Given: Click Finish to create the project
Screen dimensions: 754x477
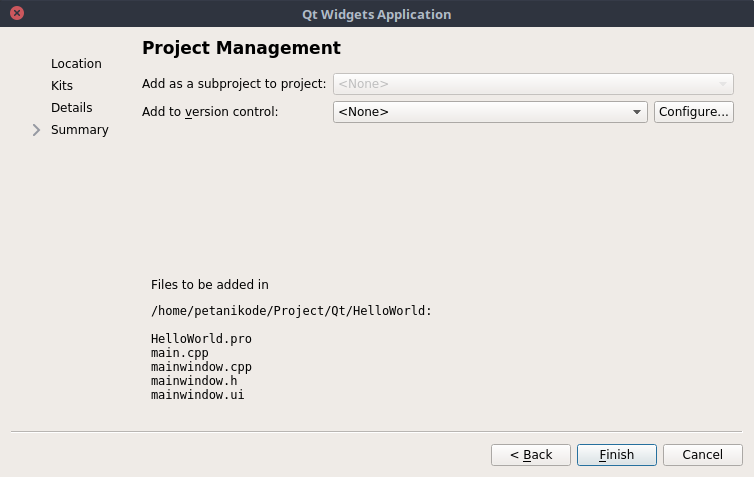Looking at the screenshot, I should (x=616, y=455).
